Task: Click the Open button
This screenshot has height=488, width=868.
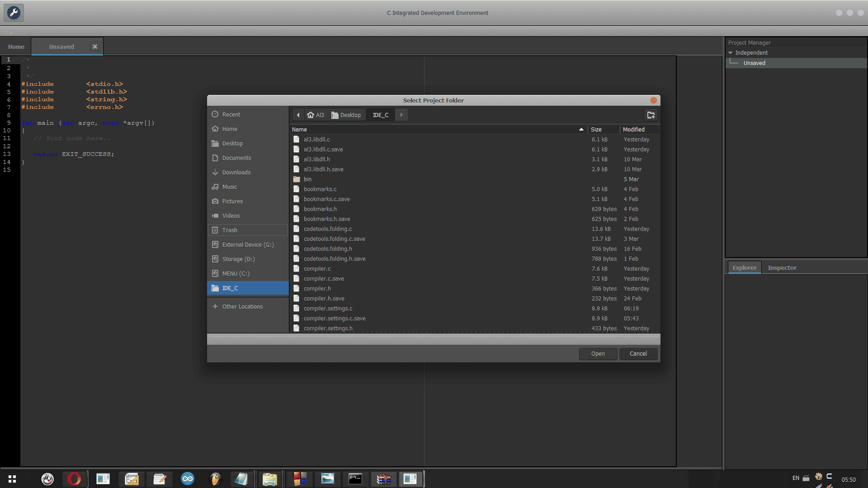Action: point(598,354)
